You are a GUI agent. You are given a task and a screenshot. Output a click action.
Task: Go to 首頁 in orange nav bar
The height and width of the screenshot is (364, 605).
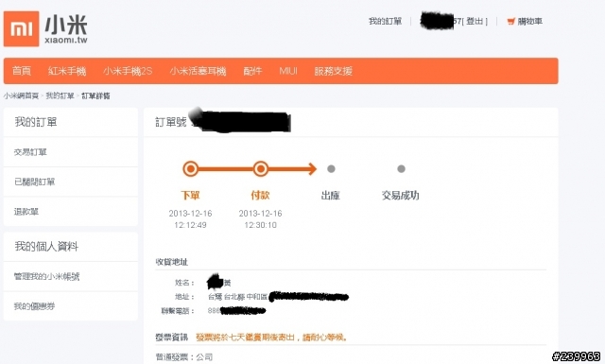pyautogui.click(x=21, y=71)
